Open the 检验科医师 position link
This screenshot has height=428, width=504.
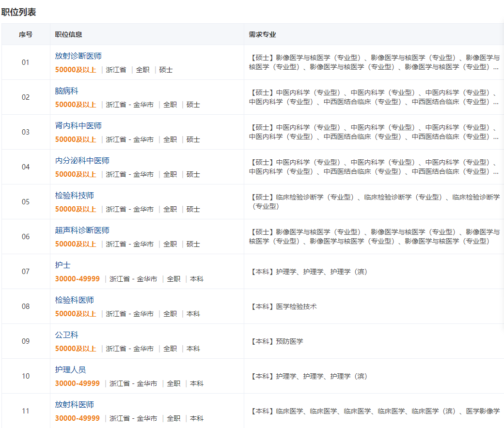pyautogui.click(x=74, y=300)
